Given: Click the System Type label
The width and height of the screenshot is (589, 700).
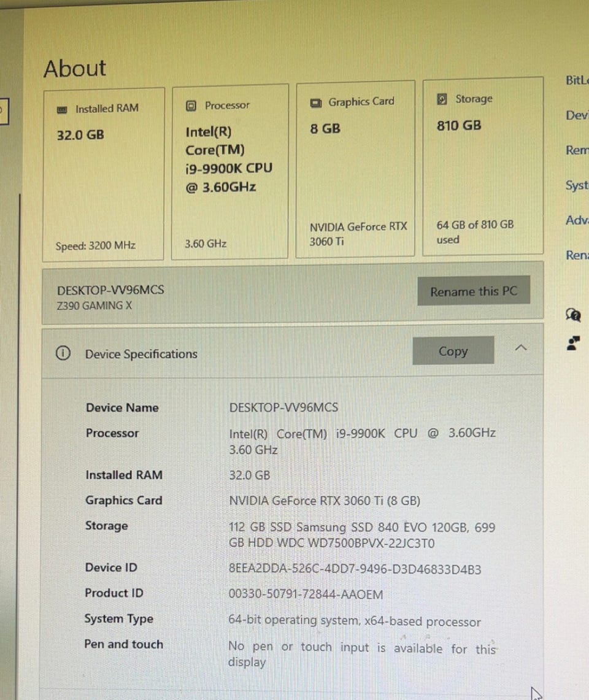Looking at the screenshot, I should (x=119, y=619).
